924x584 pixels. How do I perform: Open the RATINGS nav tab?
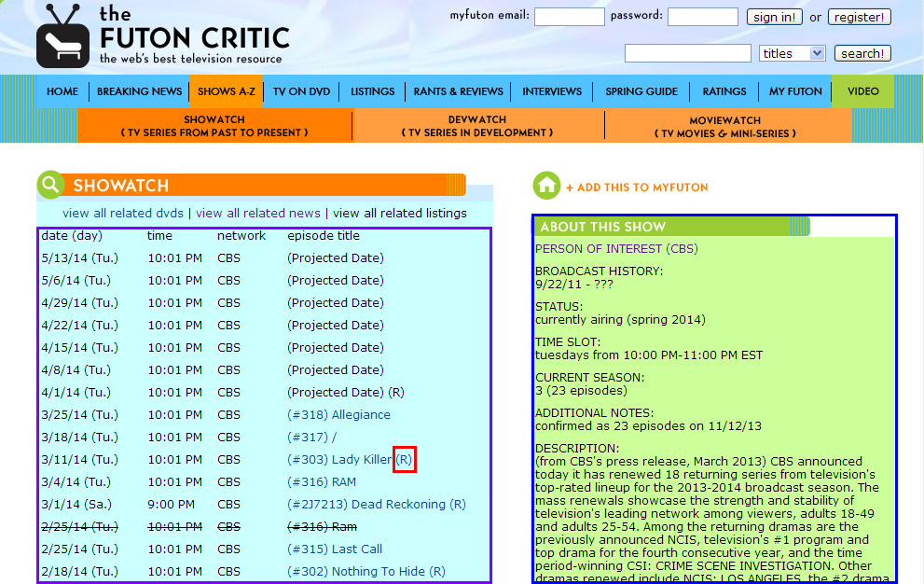point(724,91)
